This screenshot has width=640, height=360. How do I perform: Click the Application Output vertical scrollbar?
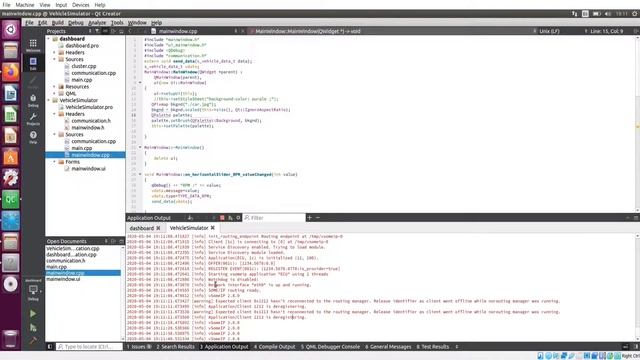[x=637, y=288]
